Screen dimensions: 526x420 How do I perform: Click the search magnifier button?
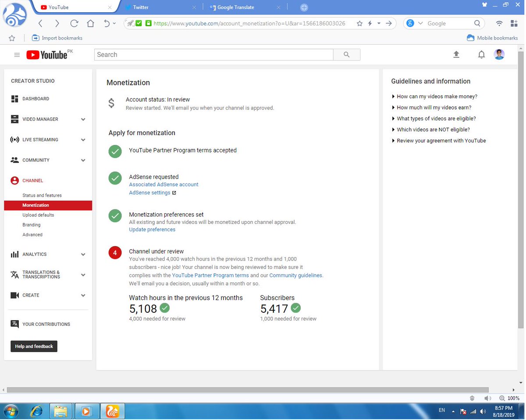(x=347, y=55)
